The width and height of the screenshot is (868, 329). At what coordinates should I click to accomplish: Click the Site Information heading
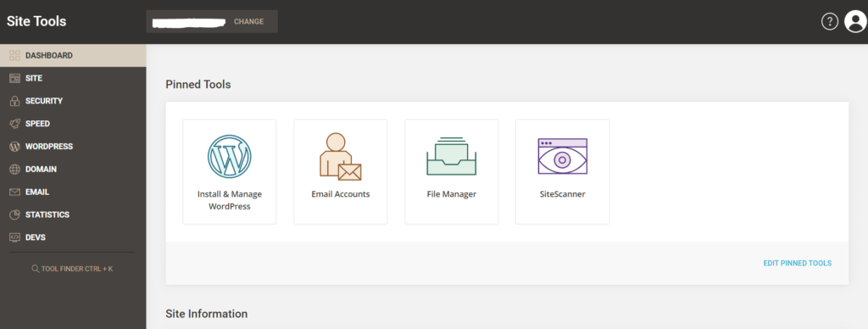[x=207, y=314]
